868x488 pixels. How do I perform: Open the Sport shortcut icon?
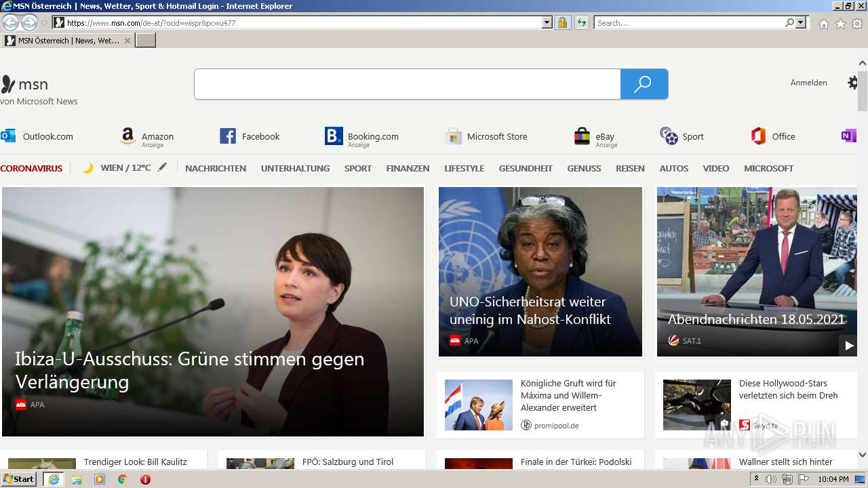pos(669,136)
